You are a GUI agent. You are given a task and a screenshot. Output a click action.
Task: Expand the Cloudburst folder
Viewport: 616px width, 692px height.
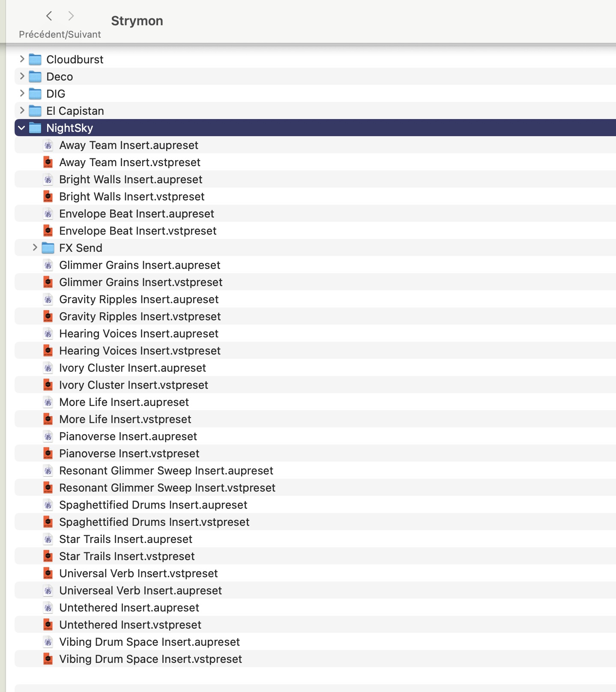[x=22, y=59]
